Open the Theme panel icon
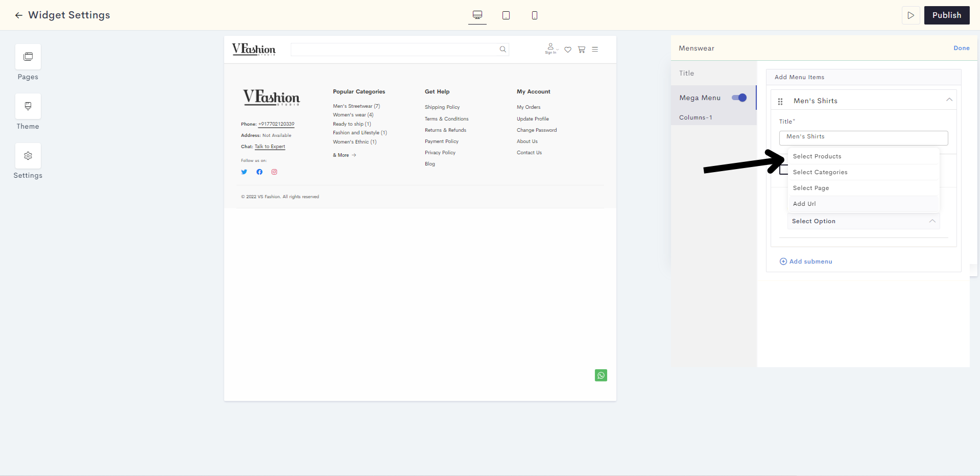 pos(28,106)
